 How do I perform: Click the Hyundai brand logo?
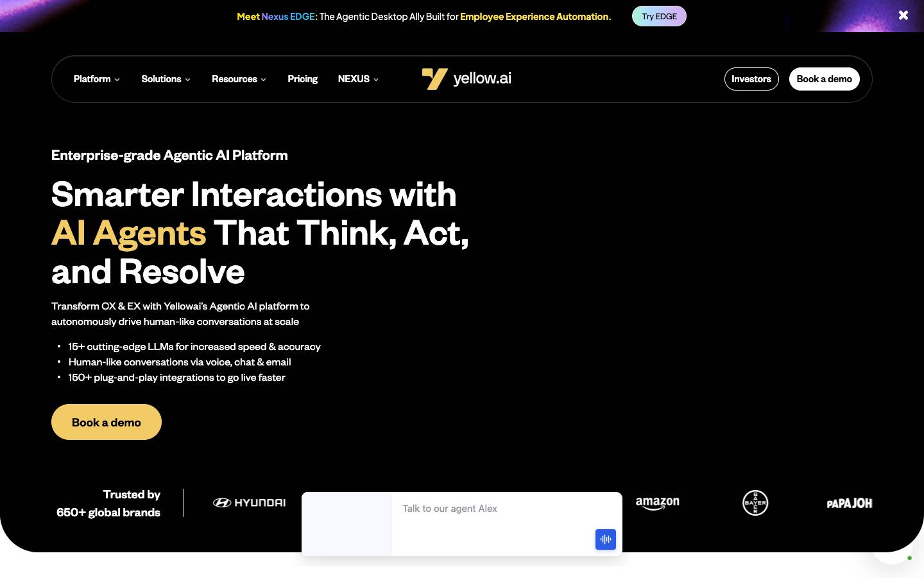click(249, 503)
